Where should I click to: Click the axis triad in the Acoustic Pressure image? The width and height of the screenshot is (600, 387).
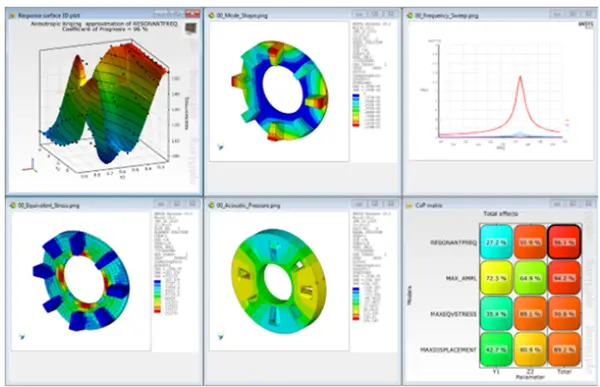coord(220,336)
